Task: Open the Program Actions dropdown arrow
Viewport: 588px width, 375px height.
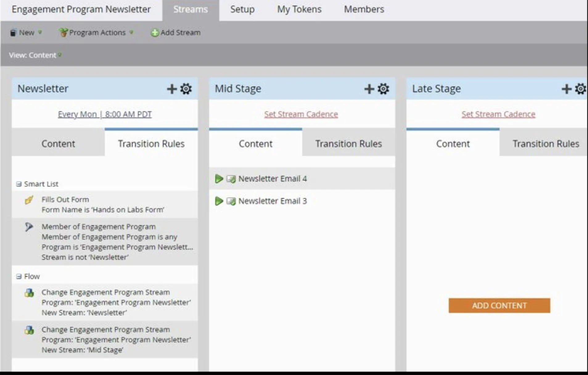Action: click(x=132, y=32)
